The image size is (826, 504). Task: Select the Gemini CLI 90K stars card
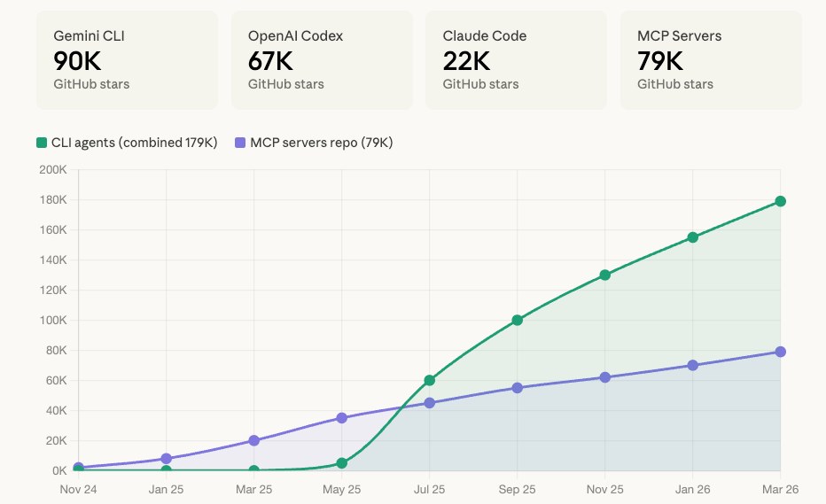(127, 60)
